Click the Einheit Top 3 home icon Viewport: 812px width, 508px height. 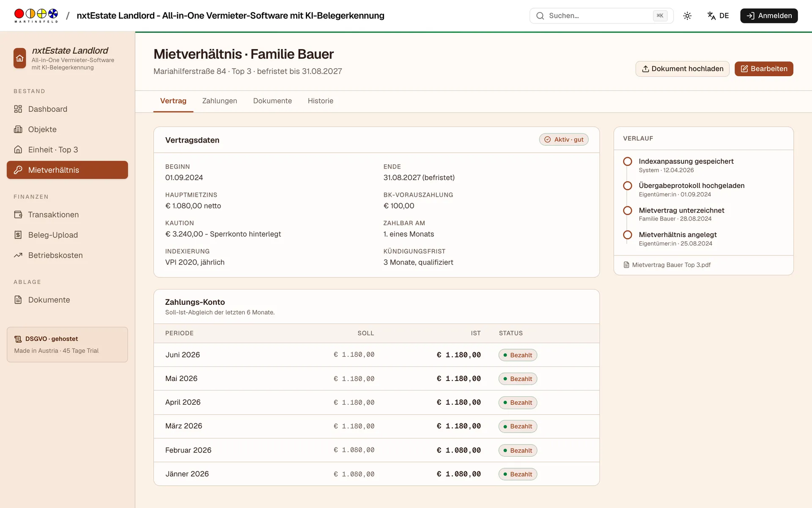18,150
